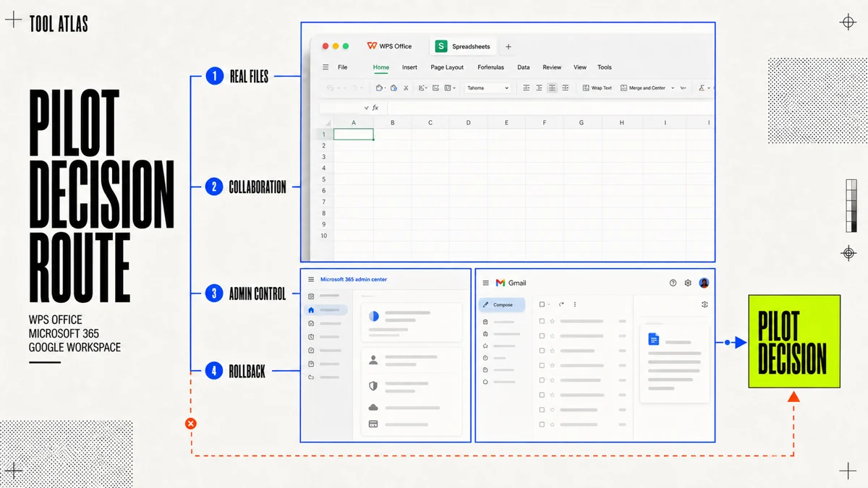The width and height of the screenshot is (868, 488).
Task: Select row 5 header
Action: (323, 179)
